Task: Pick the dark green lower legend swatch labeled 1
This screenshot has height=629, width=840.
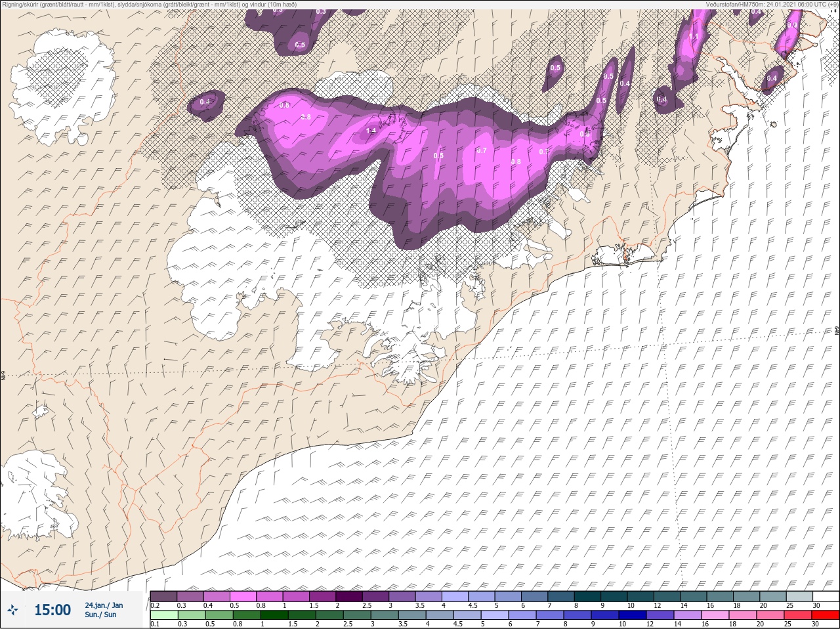Action: click(x=274, y=615)
